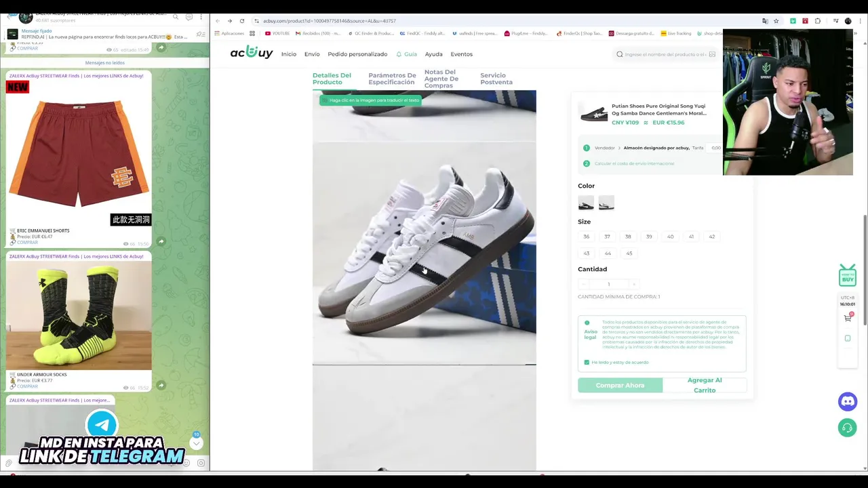The image size is (868, 488).
Task: Click Agregar Al Carrito button
Action: [x=705, y=385]
